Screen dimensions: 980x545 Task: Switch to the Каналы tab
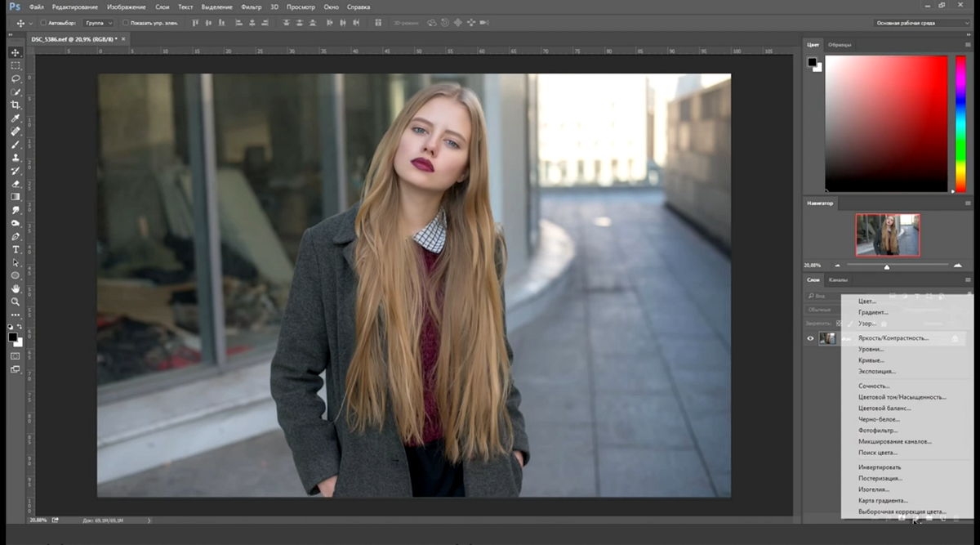tap(838, 280)
